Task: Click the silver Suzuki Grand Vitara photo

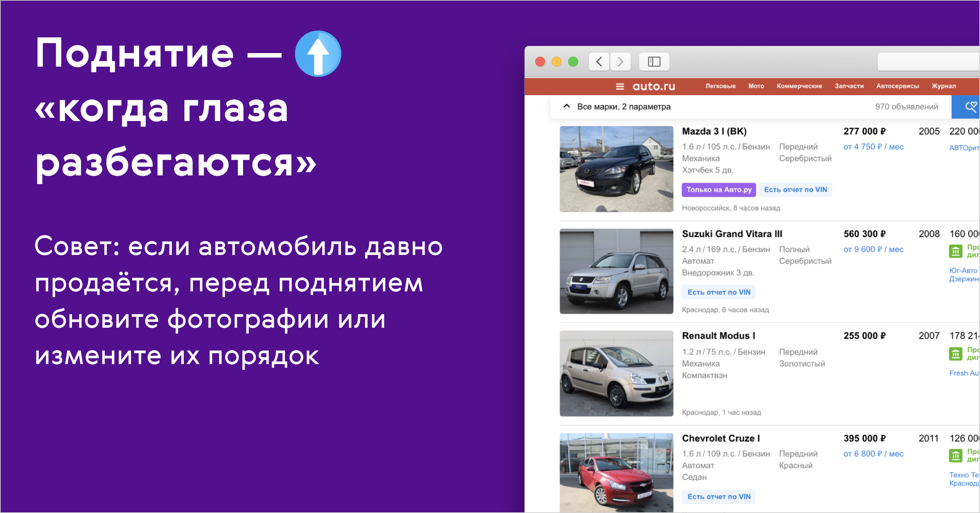Action: click(616, 271)
